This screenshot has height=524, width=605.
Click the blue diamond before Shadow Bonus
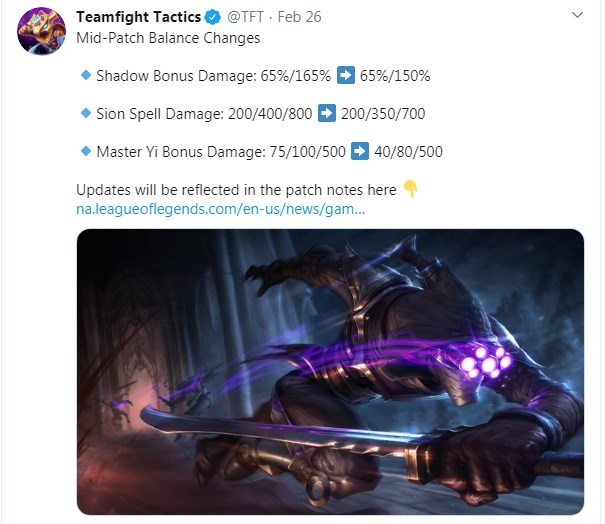86,74
